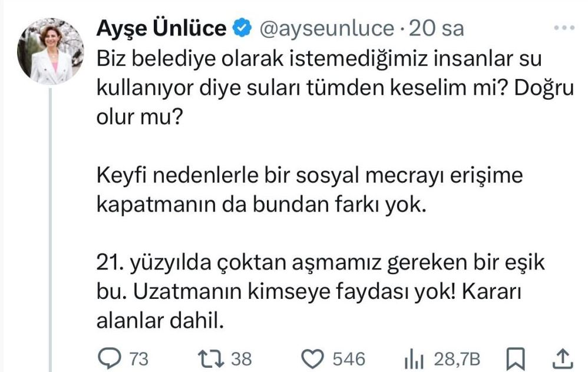Click the blue verified badge
The height and width of the screenshot is (372, 588).
pos(242,28)
